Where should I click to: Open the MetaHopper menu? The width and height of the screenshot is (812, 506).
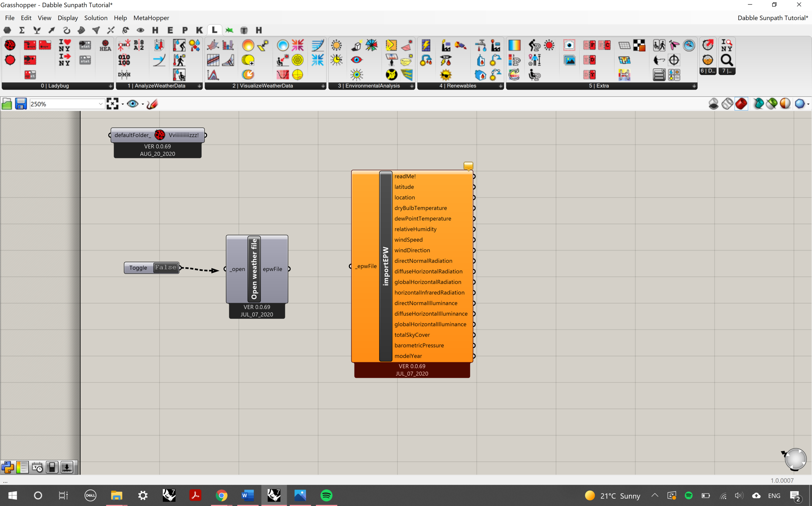(151, 18)
